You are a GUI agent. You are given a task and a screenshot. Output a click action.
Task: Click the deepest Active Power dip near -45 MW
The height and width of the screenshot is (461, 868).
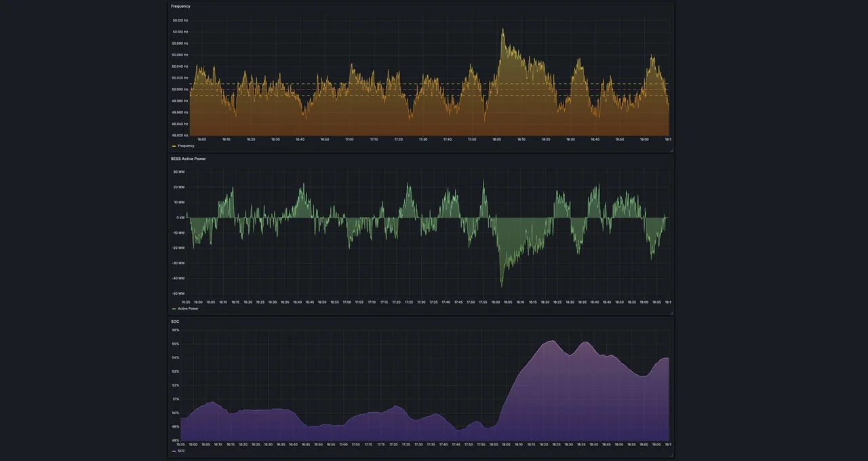pyautogui.click(x=502, y=285)
